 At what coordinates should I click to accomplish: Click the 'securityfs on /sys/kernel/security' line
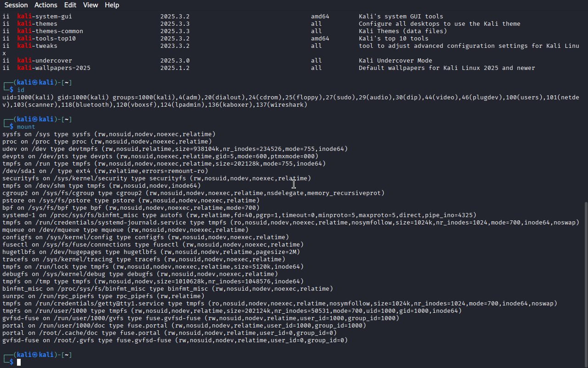[157, 178]
